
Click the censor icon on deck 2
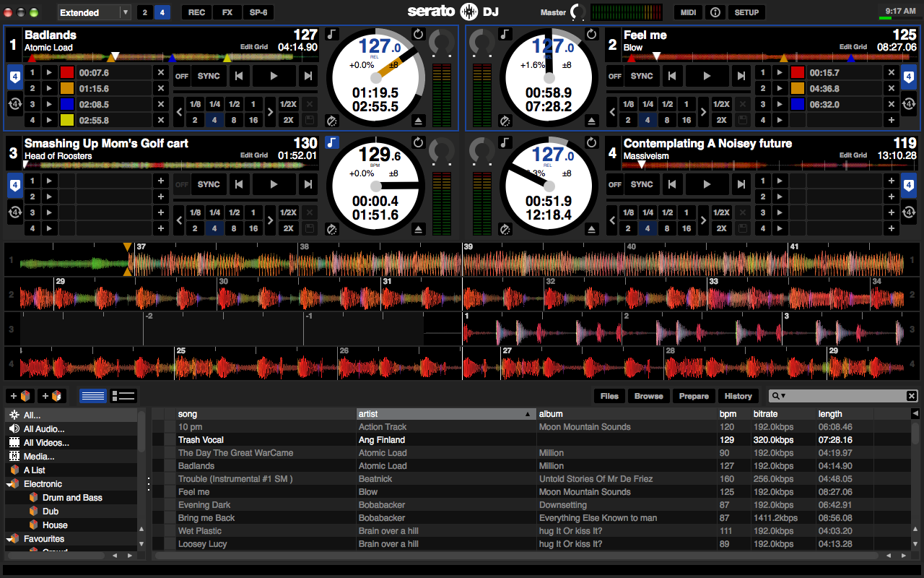[504, 119]
